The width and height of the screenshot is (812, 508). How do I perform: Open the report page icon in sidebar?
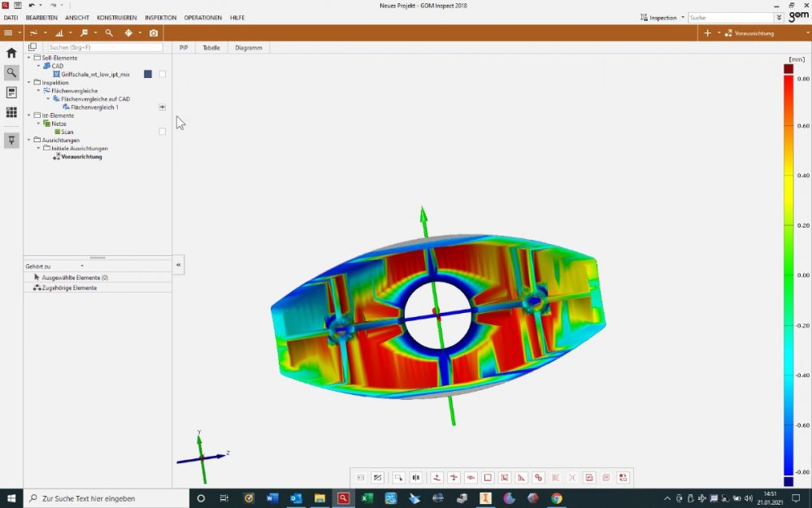tap(11, 93)
